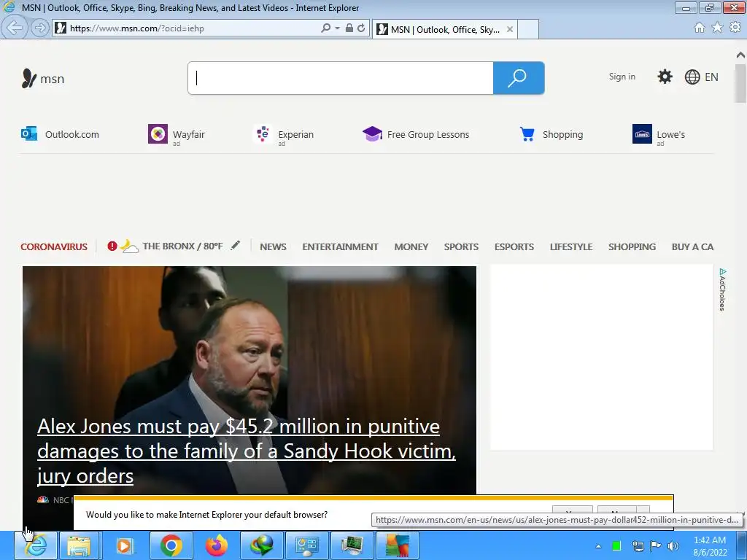Open a new blank tab
Image resolution: width=747 pixels, height=560 pixels.
point(528,29)
